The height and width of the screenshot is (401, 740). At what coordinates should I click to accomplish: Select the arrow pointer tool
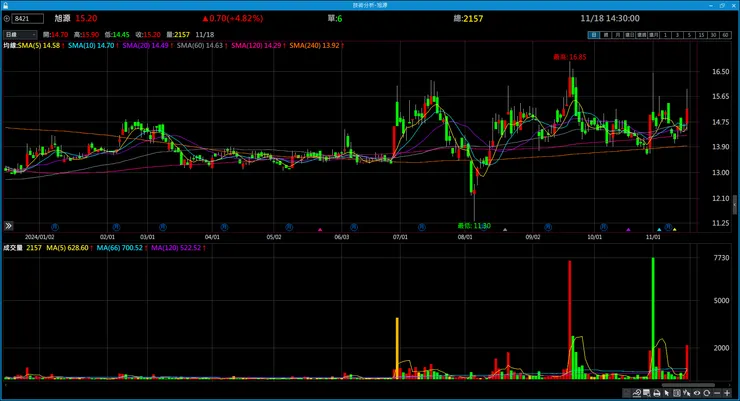666,393
